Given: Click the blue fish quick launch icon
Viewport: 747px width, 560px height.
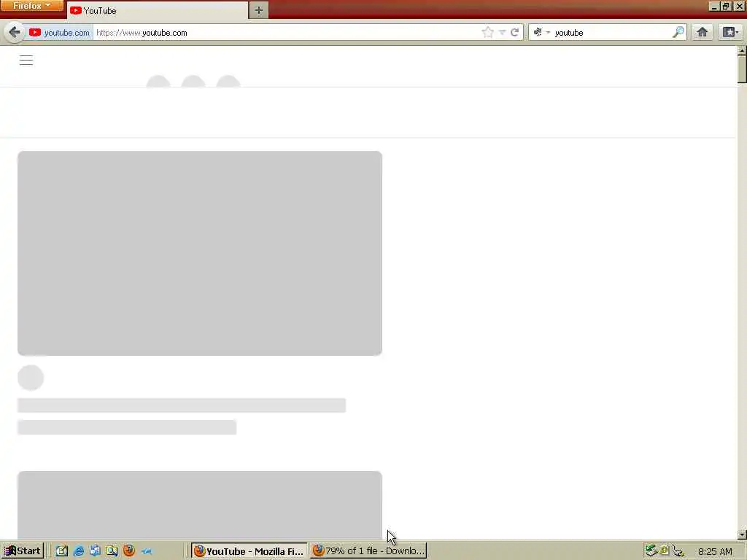Looking at the screenshot, I should [147, 551].
